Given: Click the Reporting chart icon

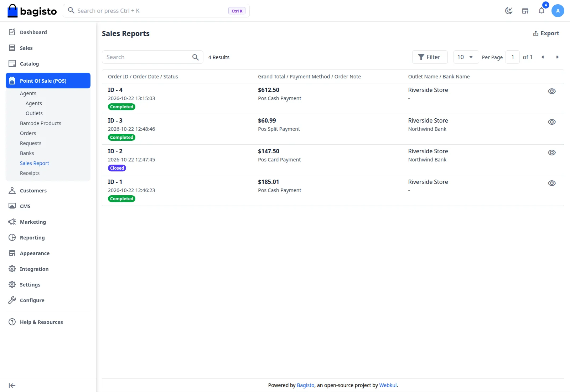Looking at the screenshot, I should [x=12, y=237].
